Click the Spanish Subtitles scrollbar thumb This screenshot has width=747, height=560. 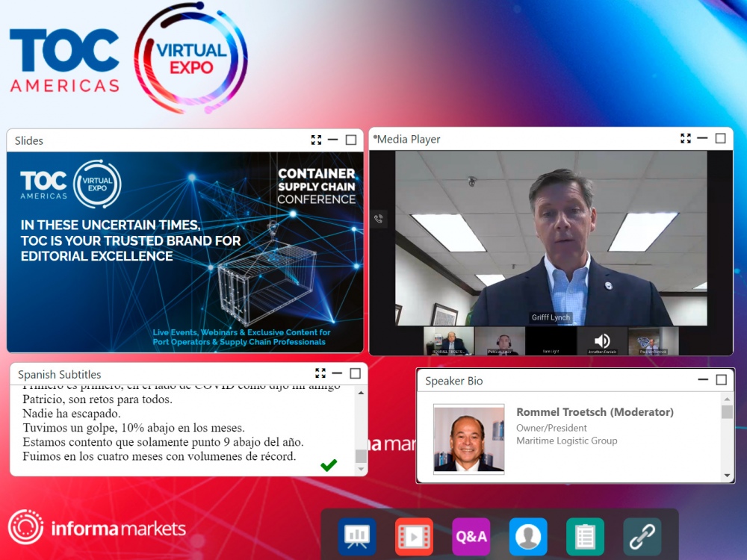361,456
